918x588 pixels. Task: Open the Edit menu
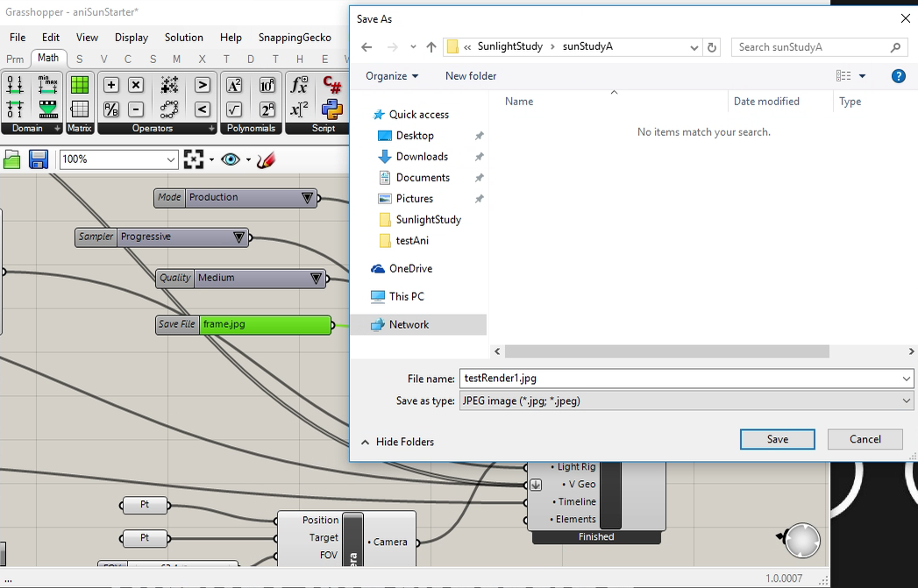pos(51,38)
